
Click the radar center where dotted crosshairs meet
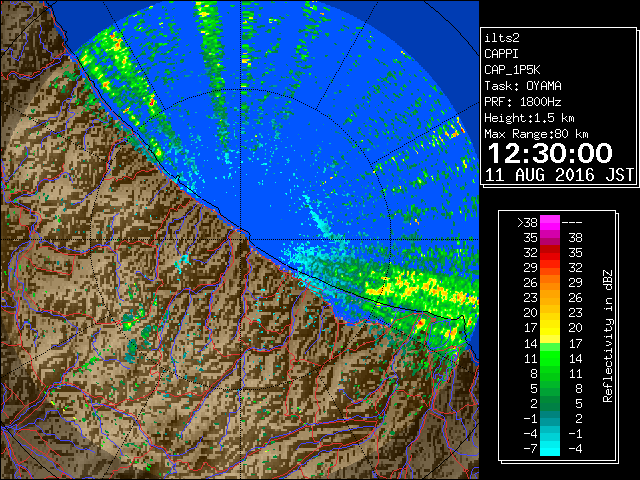coord(241,239)
